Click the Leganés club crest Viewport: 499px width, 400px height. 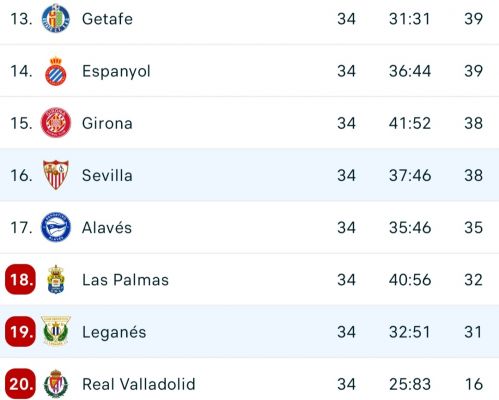pos(56,331)
